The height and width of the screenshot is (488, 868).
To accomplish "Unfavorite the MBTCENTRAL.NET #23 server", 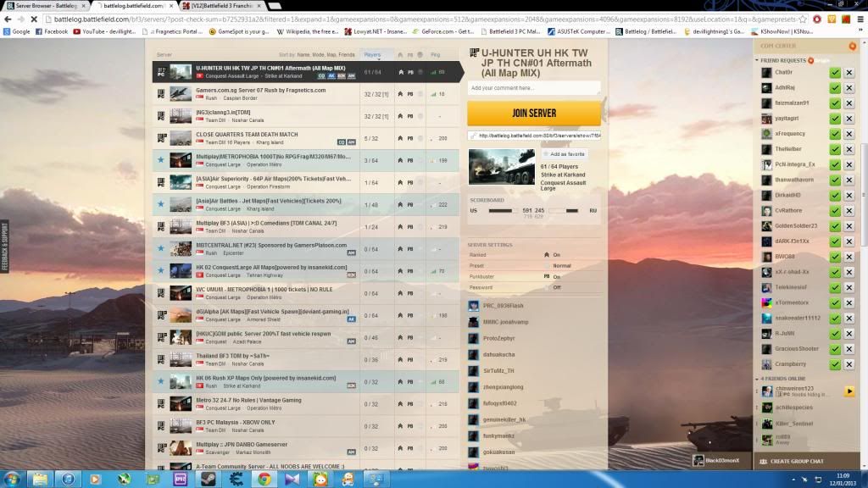I will point(160,249).
